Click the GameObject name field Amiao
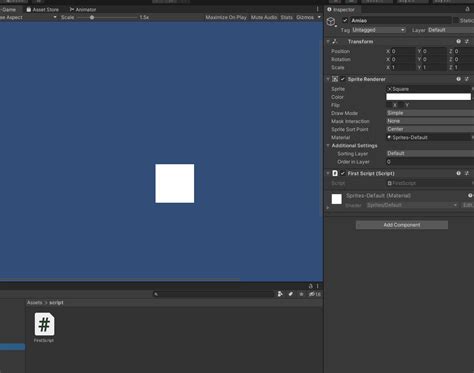474x373 pixels. pos(401,20)
